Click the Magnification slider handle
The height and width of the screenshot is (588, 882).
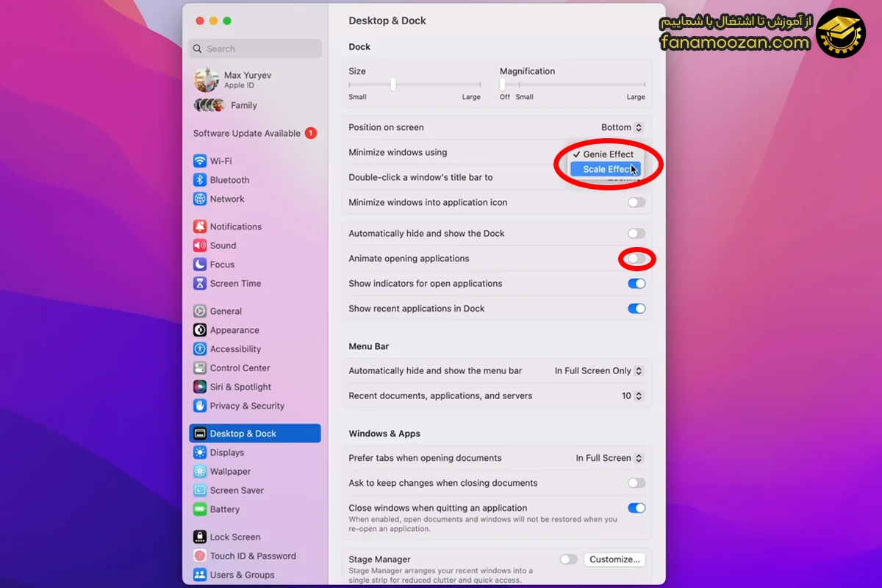[x=503, y=84]
